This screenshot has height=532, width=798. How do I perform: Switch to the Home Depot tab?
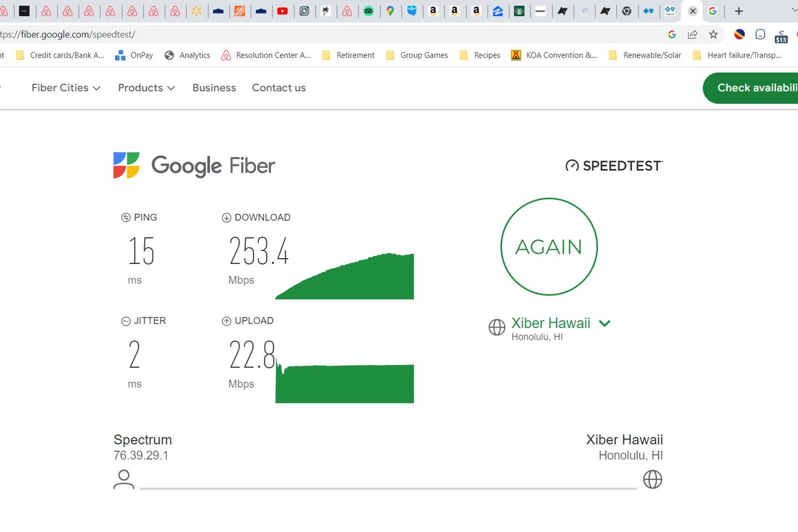239,11
